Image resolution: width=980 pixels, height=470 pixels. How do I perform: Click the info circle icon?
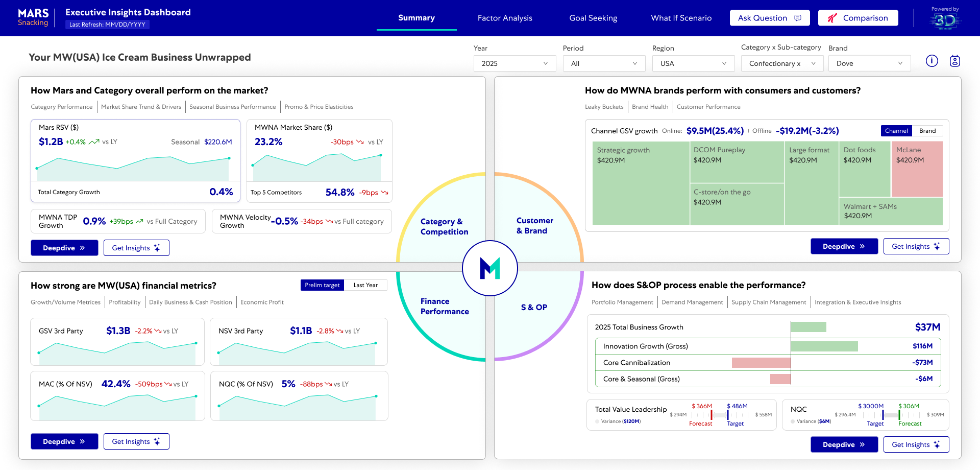(932, 61)
